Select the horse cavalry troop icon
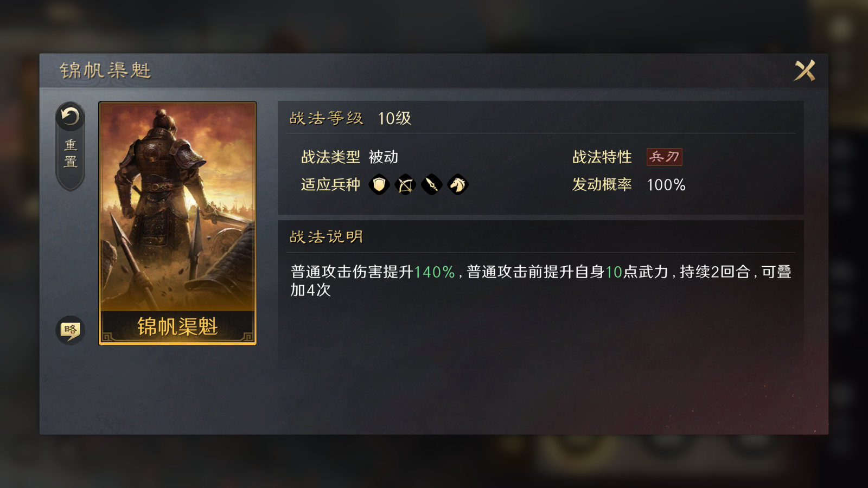868x488 pixels. point(457,185)
